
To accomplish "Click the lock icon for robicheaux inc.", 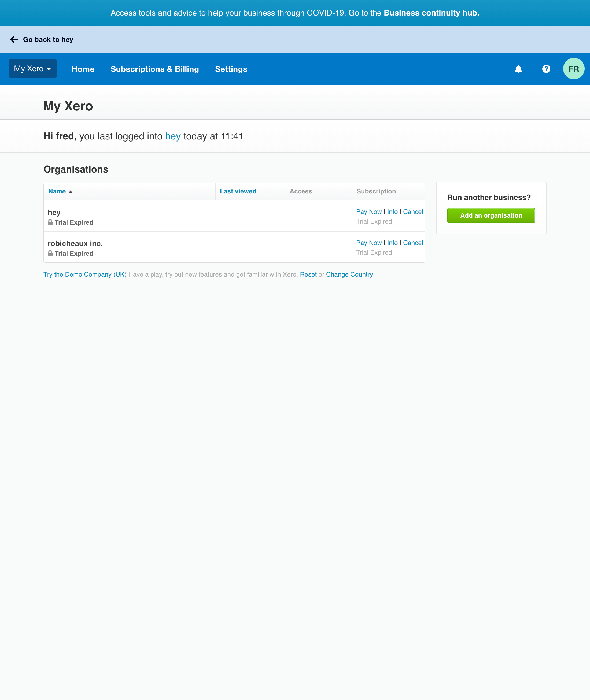I will [x=50, y=253].
